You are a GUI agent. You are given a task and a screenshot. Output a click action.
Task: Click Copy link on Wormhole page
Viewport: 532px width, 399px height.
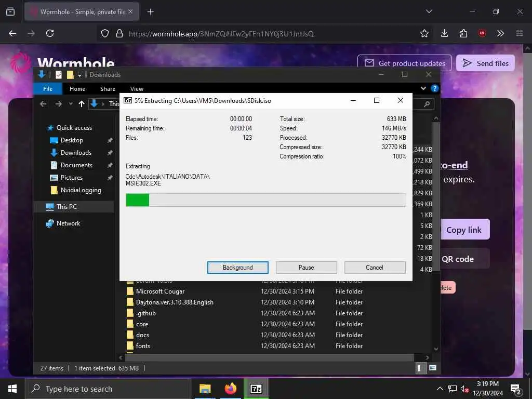point(464,230)
